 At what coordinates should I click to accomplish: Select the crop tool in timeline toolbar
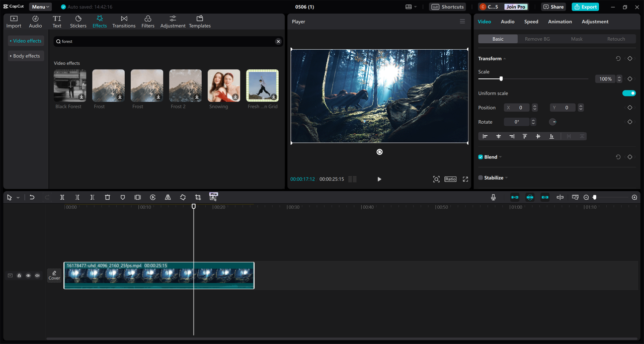click(x=198, y=198)
